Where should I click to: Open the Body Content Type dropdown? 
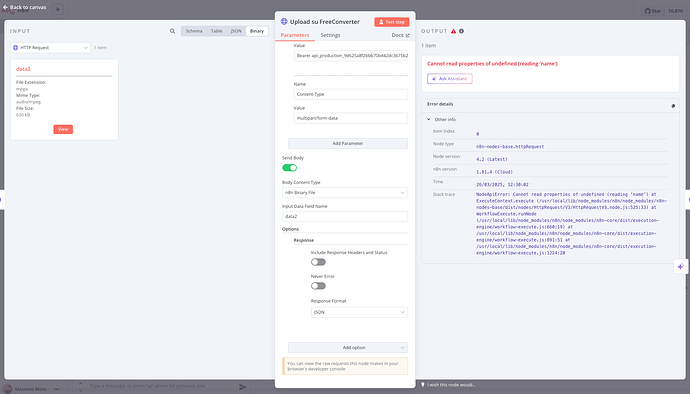pyautogui.click(x=345, y=193)
